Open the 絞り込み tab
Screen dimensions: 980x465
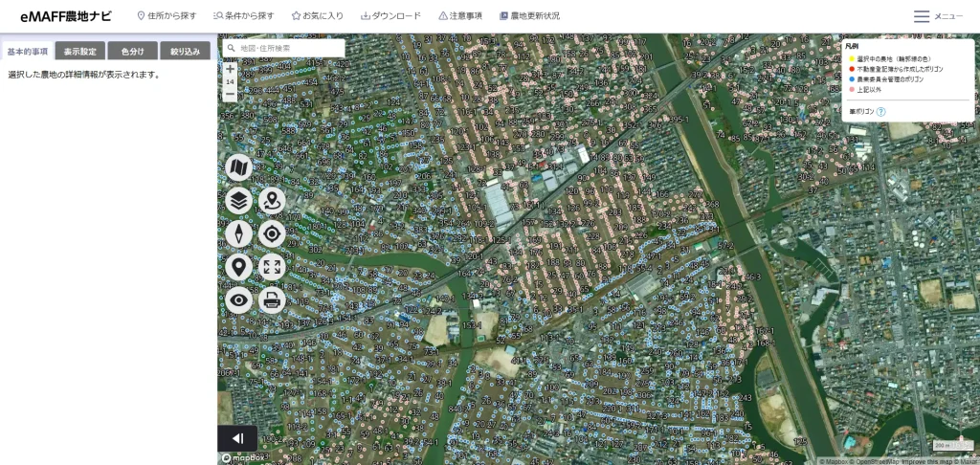(185, 52)
